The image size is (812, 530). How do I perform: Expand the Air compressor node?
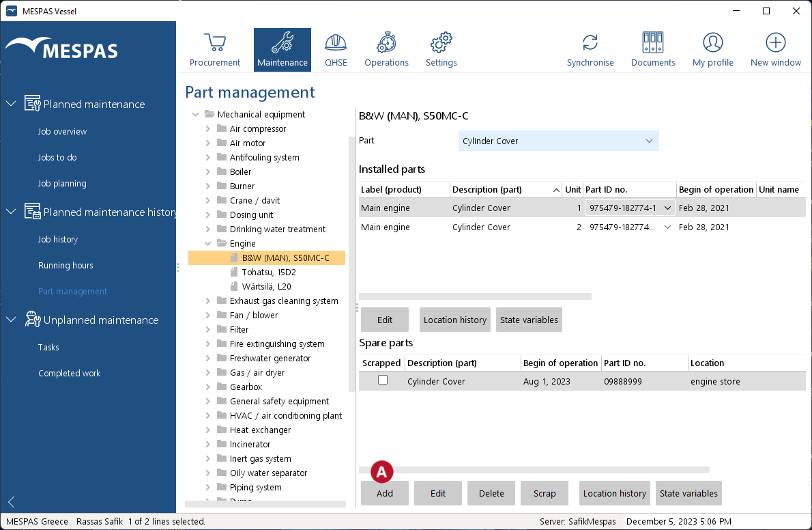click(x=207, y=128)
